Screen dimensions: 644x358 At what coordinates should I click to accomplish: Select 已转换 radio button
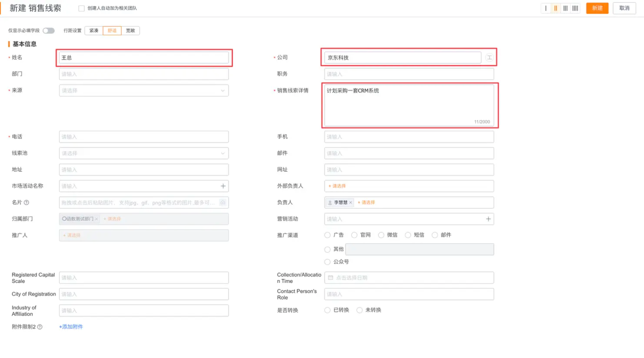click(327, 310)
